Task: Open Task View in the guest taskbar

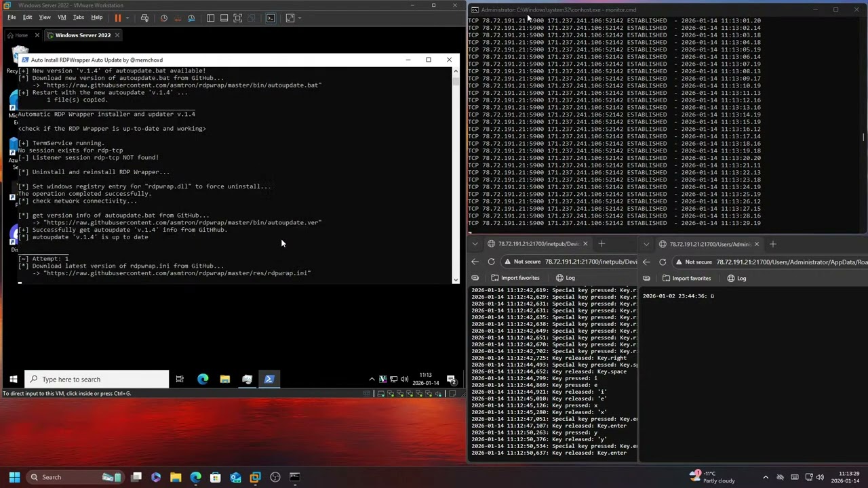Action: pyautogui.click(x=180, y=380)
